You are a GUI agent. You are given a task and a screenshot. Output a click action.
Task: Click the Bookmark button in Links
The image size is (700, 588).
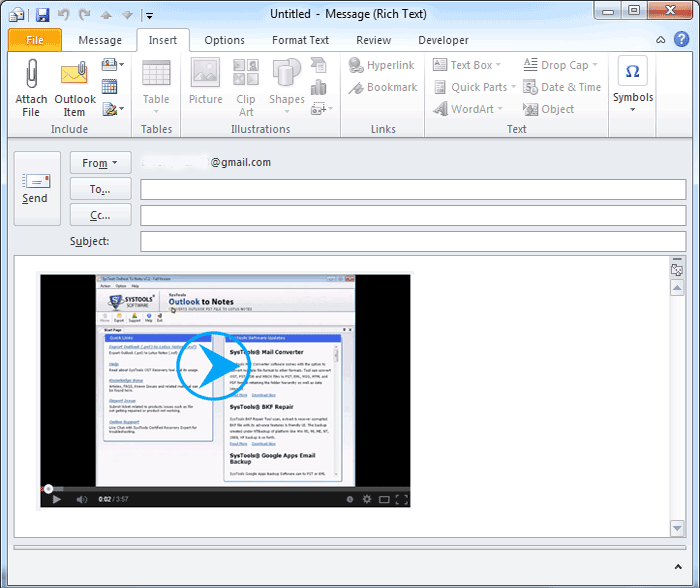(x=383, y=87)
